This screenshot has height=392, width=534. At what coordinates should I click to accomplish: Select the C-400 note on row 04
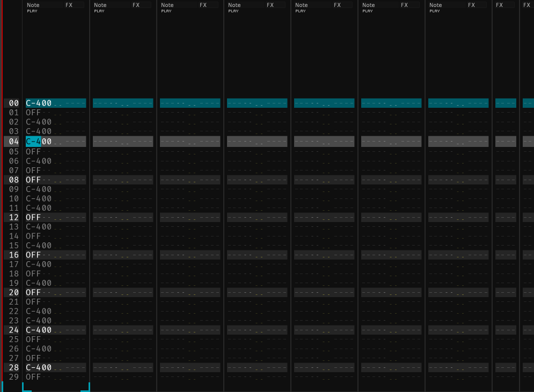pos(39,142)
